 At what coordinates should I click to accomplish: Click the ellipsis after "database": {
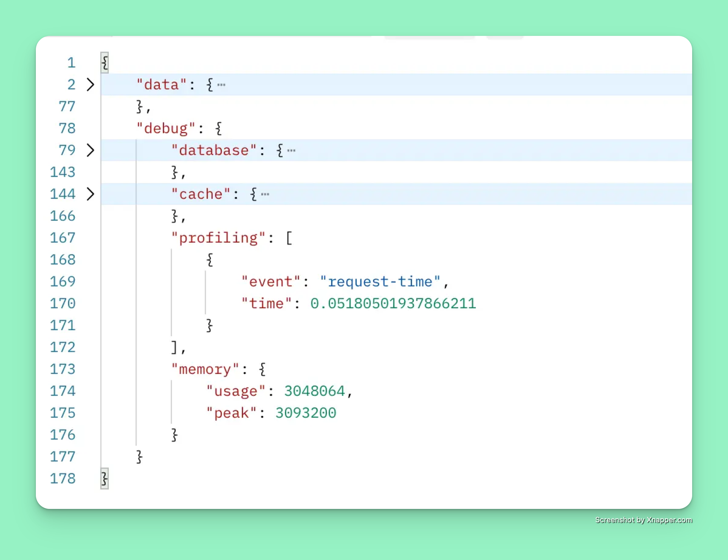pos(291,150)
